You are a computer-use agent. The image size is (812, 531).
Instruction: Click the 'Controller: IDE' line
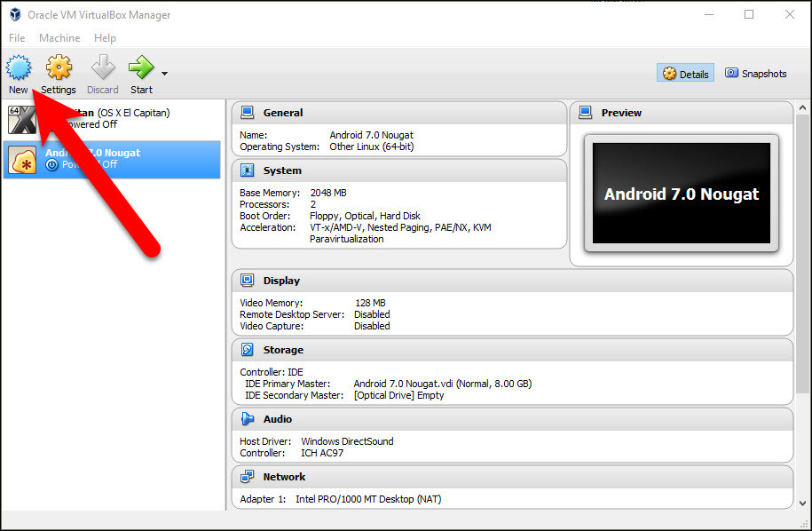[272, 372]
